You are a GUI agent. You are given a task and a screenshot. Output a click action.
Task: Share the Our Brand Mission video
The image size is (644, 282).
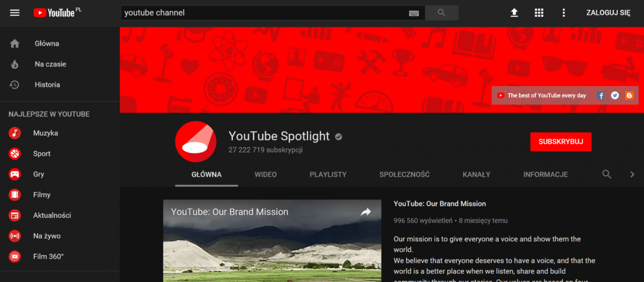(366, 212)
